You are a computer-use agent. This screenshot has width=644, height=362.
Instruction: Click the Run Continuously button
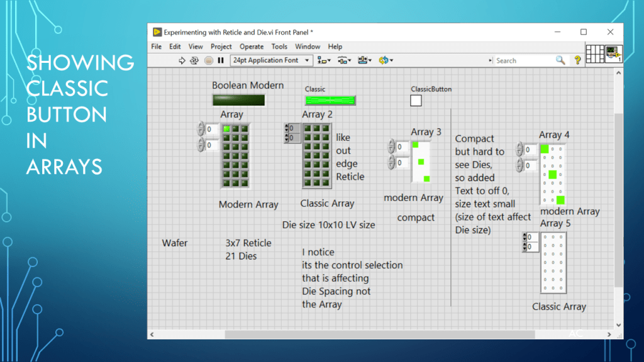click(x=195, y=60)
